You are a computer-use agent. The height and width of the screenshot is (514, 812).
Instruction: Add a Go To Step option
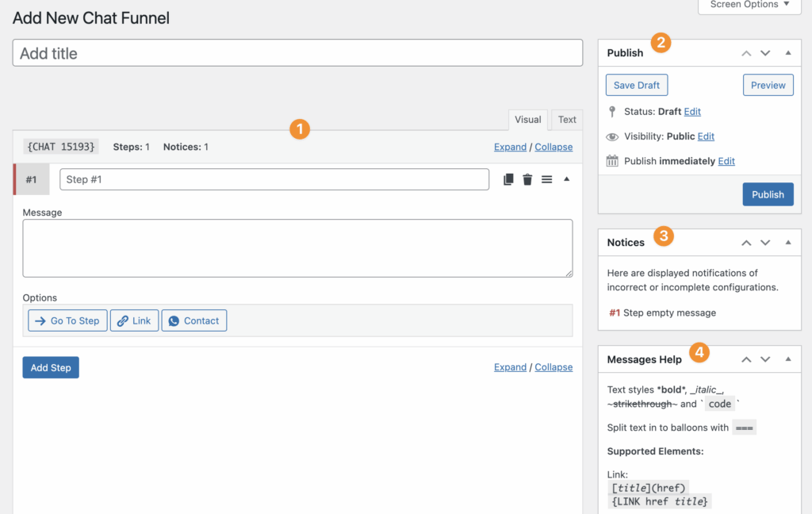[67, 320]
